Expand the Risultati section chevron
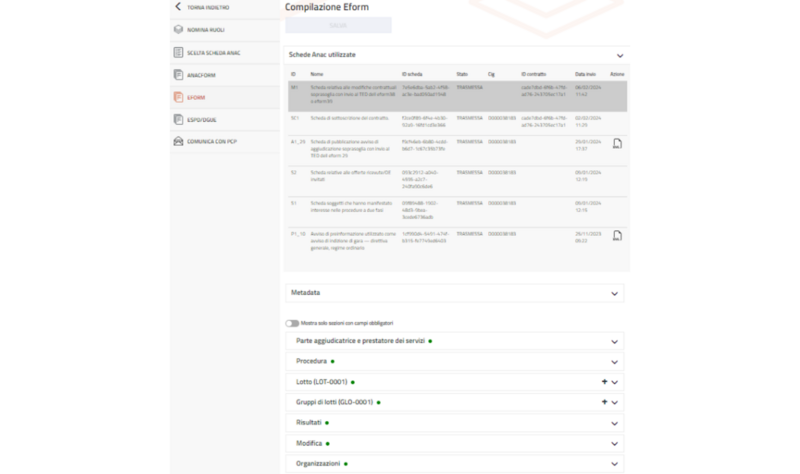Screen dimensions: 800x474 pos(614,423)
